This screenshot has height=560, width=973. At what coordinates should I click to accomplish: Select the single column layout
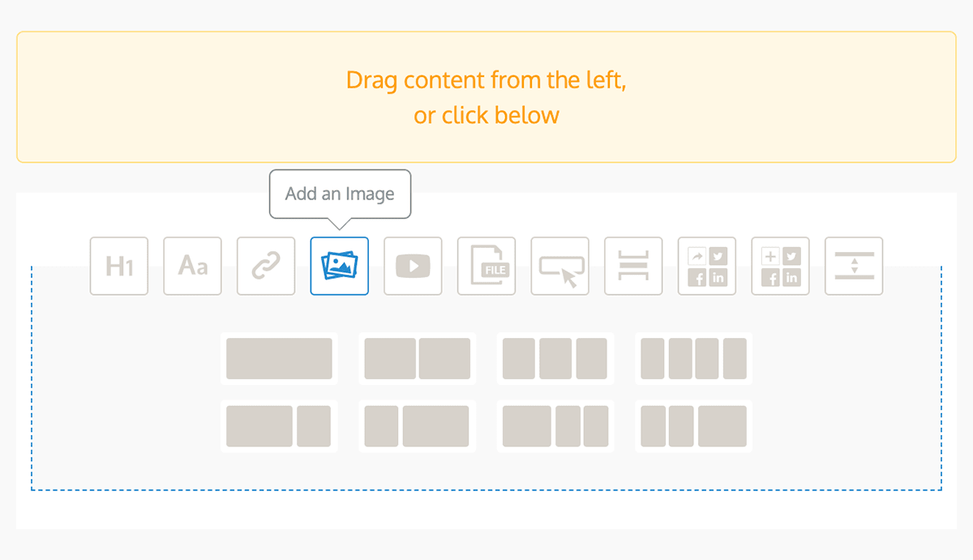point(279,357)
